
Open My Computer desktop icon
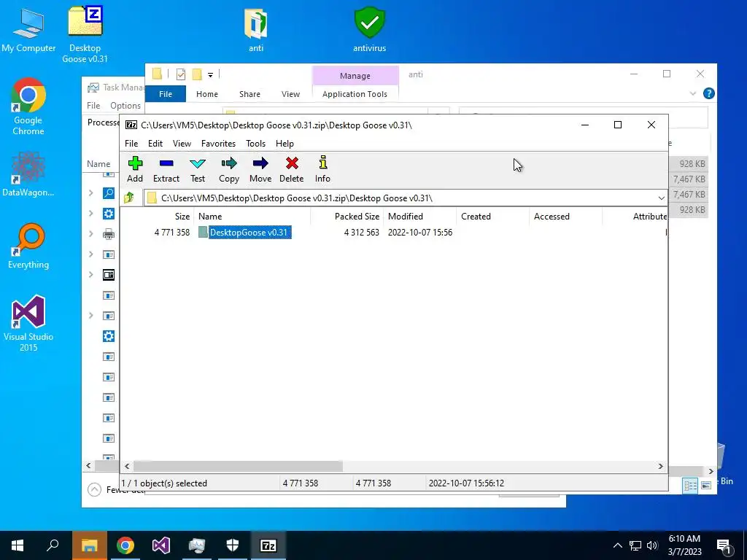[28, 29]
